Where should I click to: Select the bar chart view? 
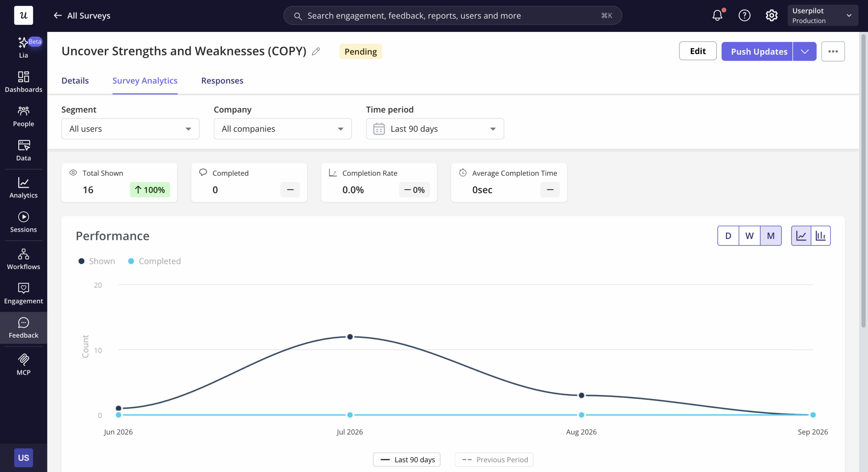click(x=821, y=235)
